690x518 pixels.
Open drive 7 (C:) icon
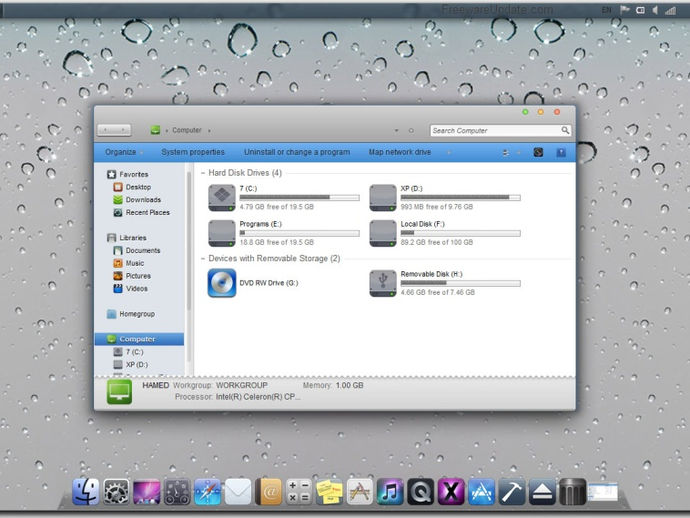pos(221,198)
